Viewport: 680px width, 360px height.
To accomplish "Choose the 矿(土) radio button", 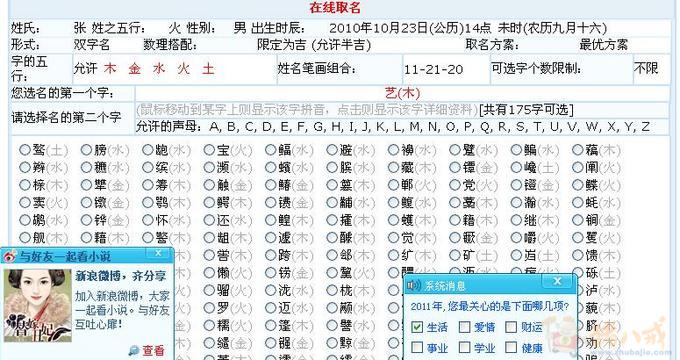I will click(x=454, y=255).
